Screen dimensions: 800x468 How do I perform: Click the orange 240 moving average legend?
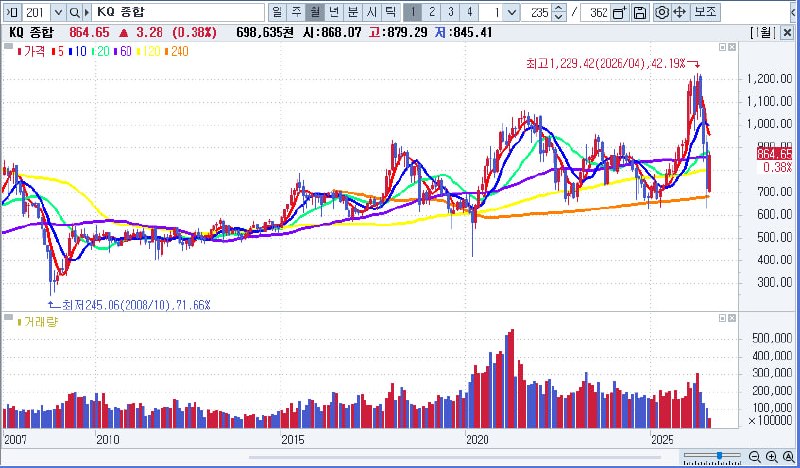pos(177,52)
